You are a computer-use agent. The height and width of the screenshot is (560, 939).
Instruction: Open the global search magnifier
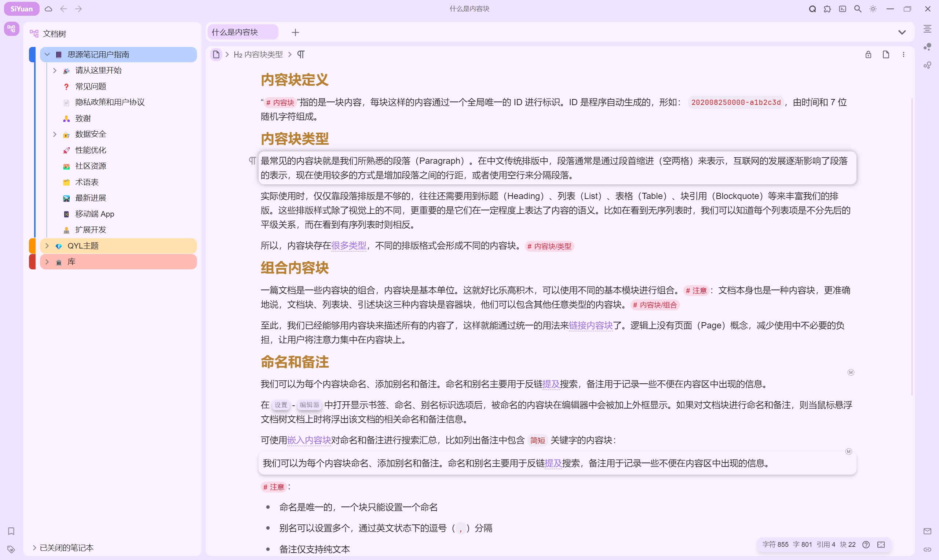pos(858,9)
